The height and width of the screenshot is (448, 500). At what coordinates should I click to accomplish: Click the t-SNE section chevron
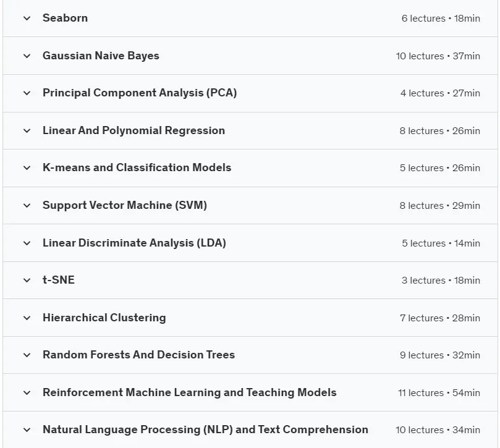(x=27, y=281)
